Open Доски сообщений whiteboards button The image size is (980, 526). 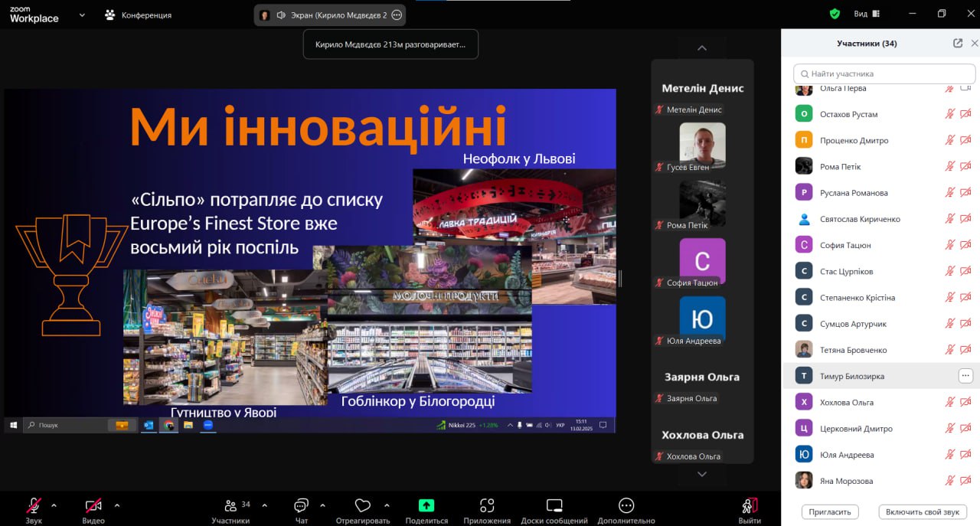point(554,511)
